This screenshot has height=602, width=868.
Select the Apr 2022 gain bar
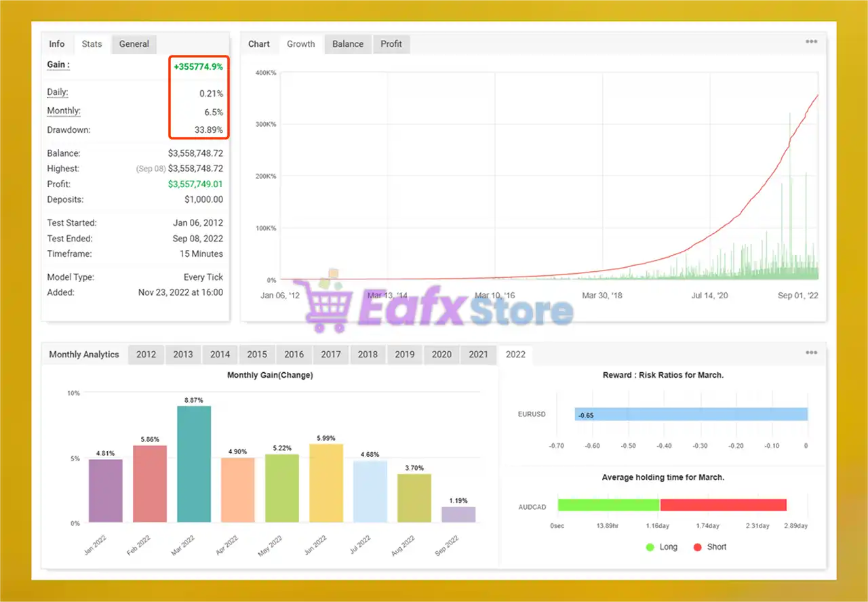tap(238, 490)
